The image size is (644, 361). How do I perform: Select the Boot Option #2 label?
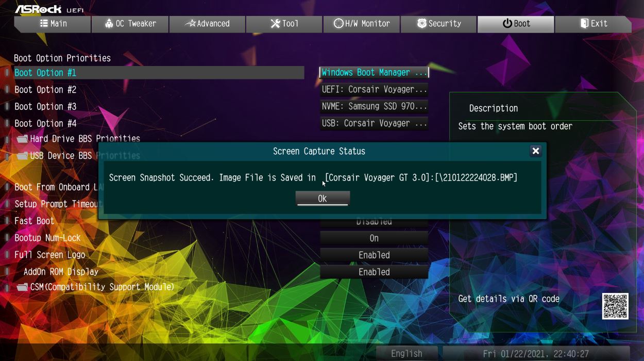coord(45,90)
